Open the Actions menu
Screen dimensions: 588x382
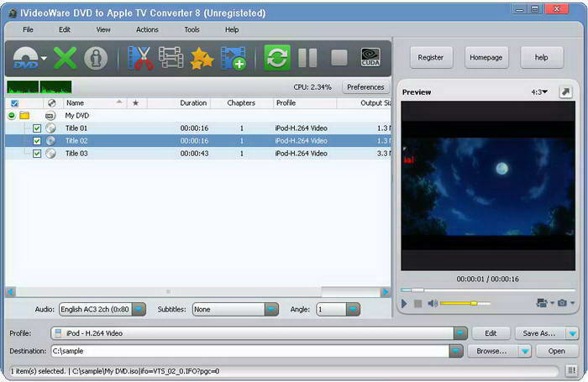click(147, 29)
